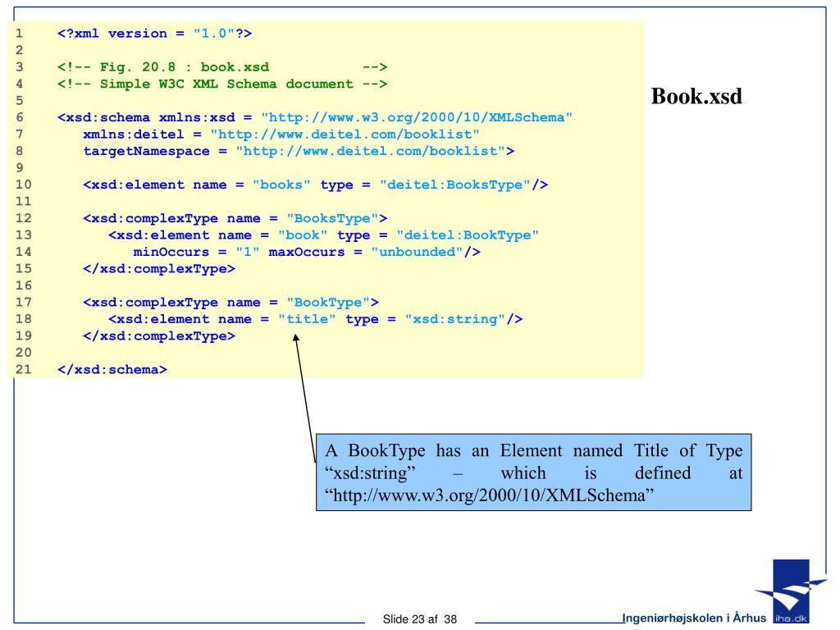The height and width of the screenshot is (630, 840).
Task: Click the closing complexType tag on line 19
Action: pyautogui.click(x=158, y=336)
